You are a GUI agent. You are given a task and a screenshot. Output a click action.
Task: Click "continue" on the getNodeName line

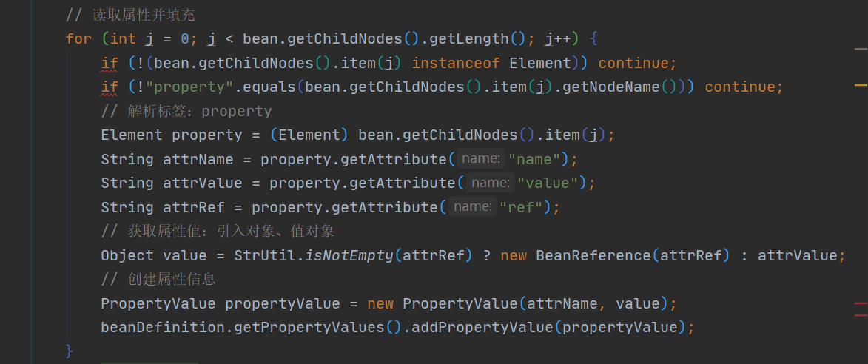click(x=739, y=87)
